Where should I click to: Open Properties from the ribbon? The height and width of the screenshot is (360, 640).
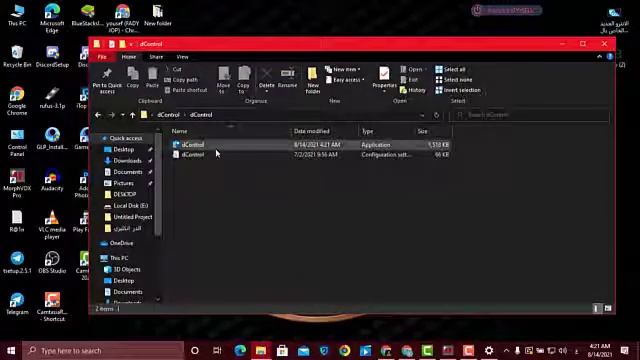tap(384, 79)
